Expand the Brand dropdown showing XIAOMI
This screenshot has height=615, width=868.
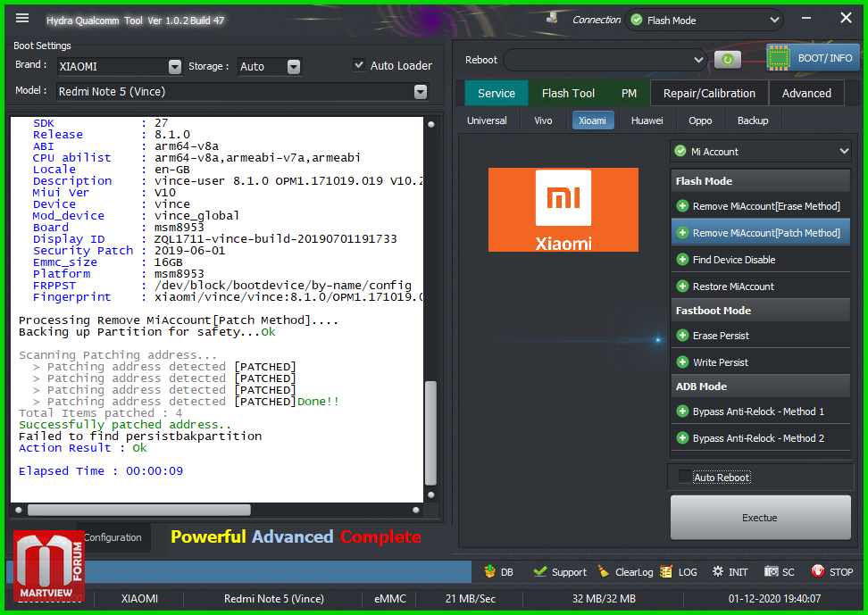pos(174,67)
